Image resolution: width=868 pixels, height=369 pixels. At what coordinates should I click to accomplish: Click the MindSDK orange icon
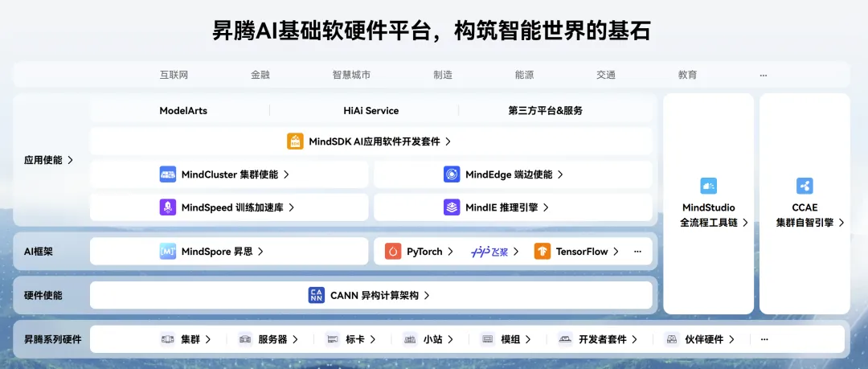tap(295, 141)
